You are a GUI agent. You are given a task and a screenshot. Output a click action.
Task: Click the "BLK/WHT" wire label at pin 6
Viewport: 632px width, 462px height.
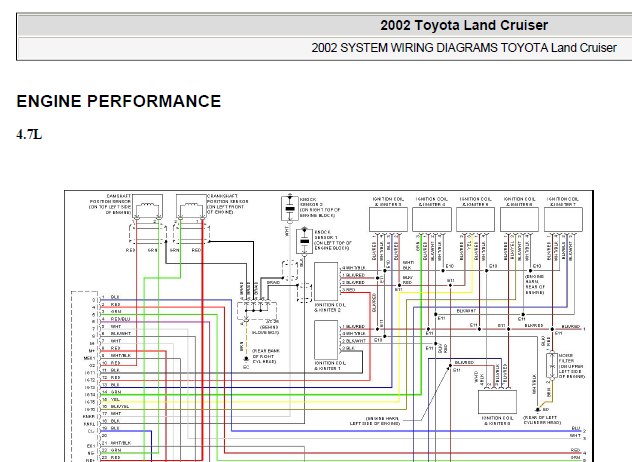(x=121, y=333)
